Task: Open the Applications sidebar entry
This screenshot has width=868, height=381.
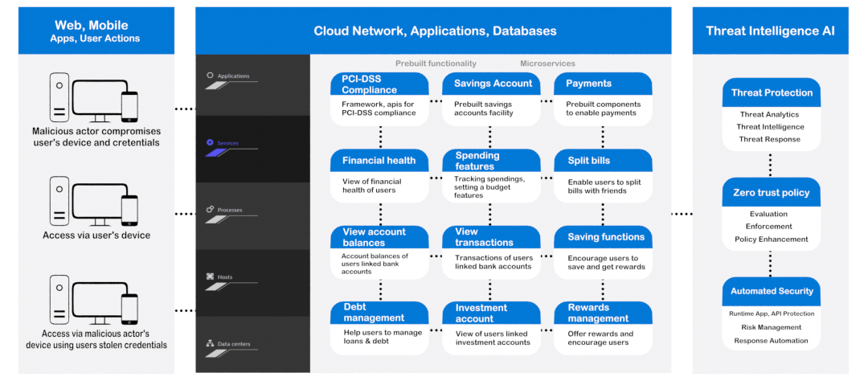Action: (x=252, y=84)
